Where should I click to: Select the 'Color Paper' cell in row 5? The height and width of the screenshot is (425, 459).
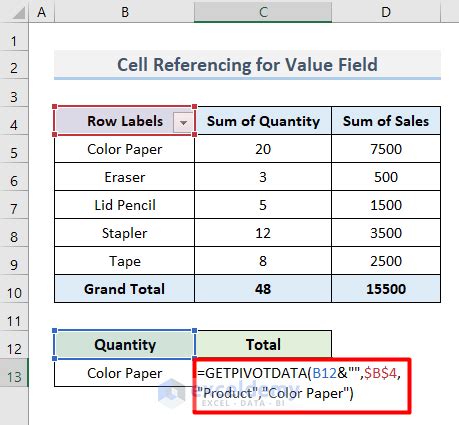point(125,149)
